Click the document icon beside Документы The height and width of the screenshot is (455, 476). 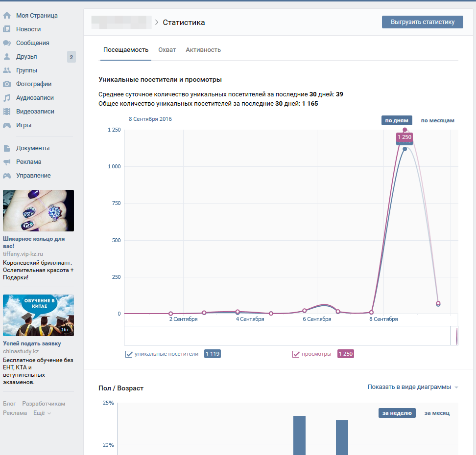pos(7,148)
